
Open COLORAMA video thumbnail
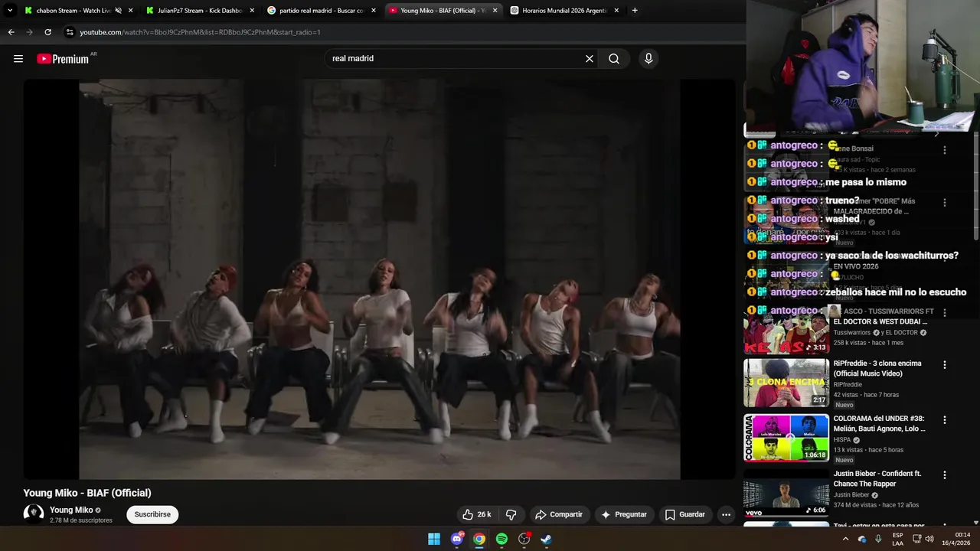coord(786,438)
